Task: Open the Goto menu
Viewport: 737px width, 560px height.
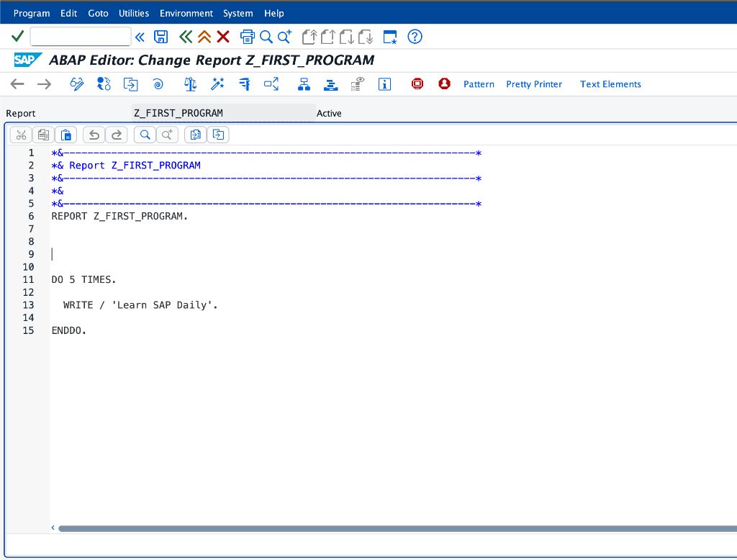Action: tap(98, 13)
